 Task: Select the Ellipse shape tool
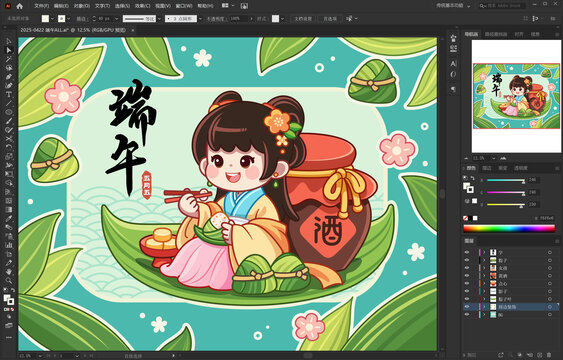[x=9, y=112]
